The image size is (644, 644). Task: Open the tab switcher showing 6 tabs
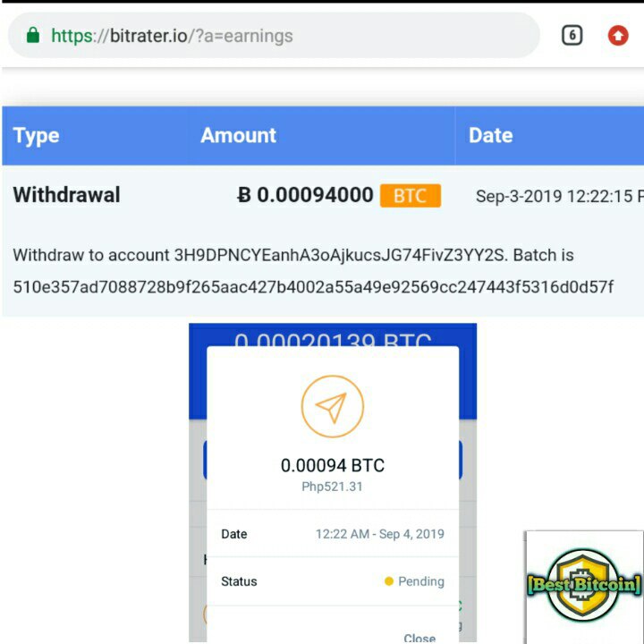point(572,35)
